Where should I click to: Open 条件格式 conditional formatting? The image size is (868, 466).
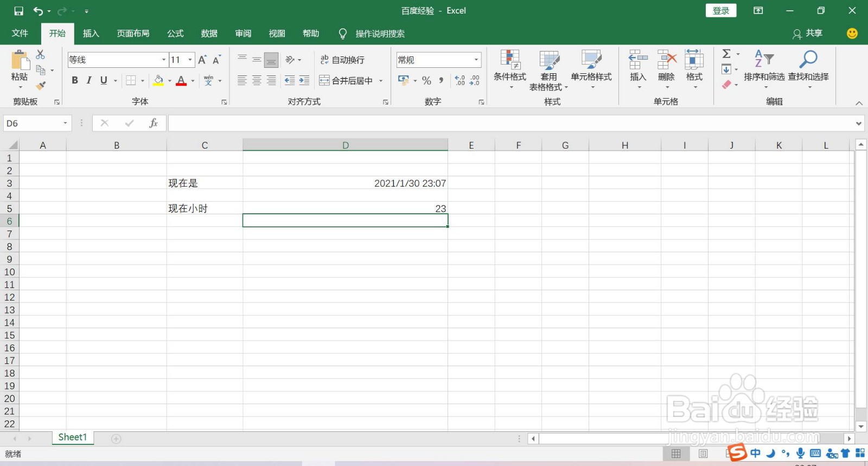[510, 70]
